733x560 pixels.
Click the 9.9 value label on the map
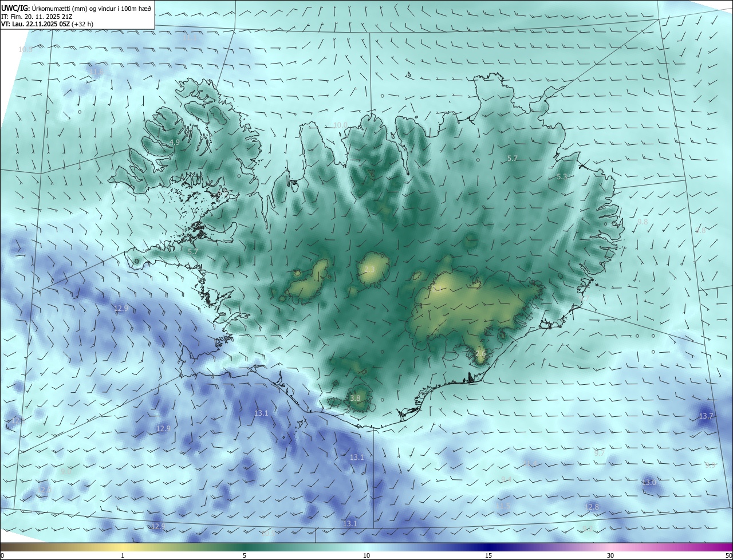tap(710, 465)
